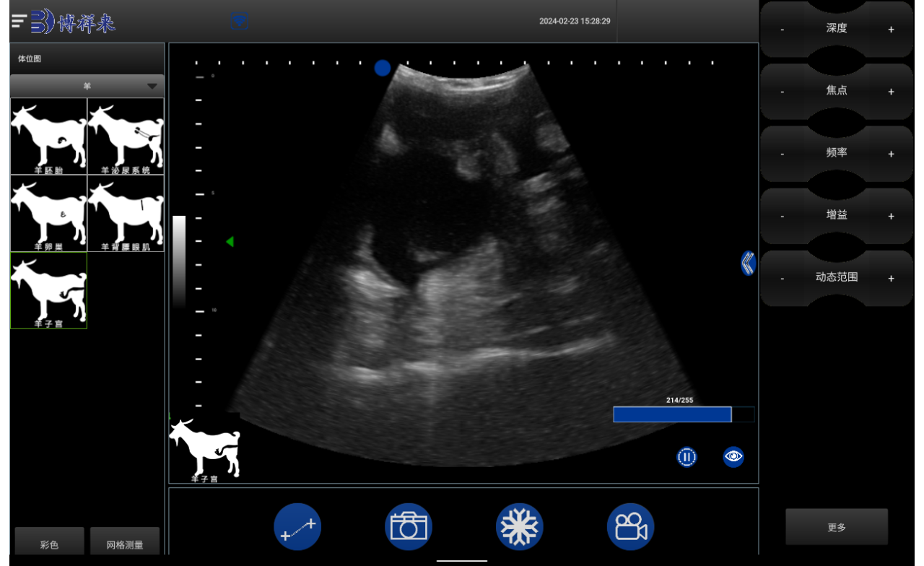Increase 频率 with the plus button
This screenshot has height=566, width=924.
[891, 154]
